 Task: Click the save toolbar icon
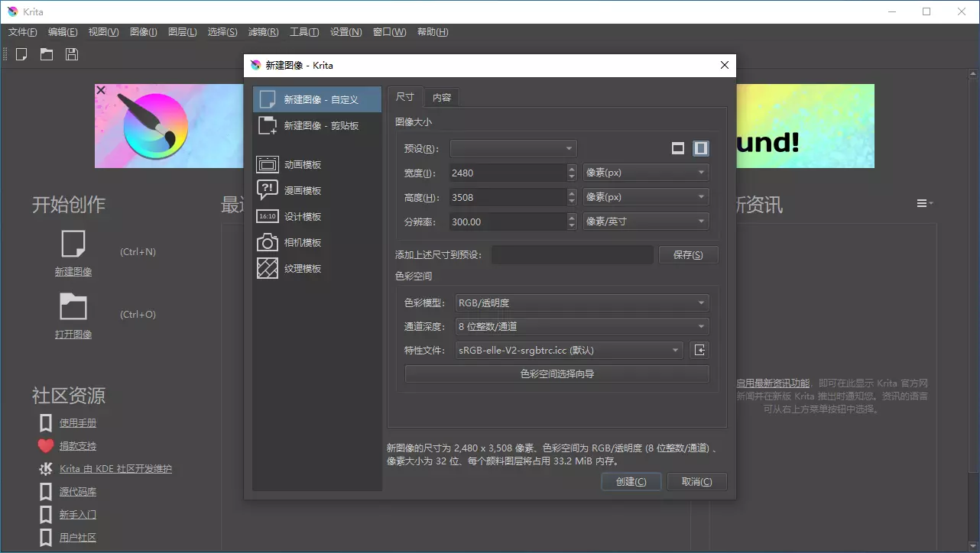click(72, 54)
